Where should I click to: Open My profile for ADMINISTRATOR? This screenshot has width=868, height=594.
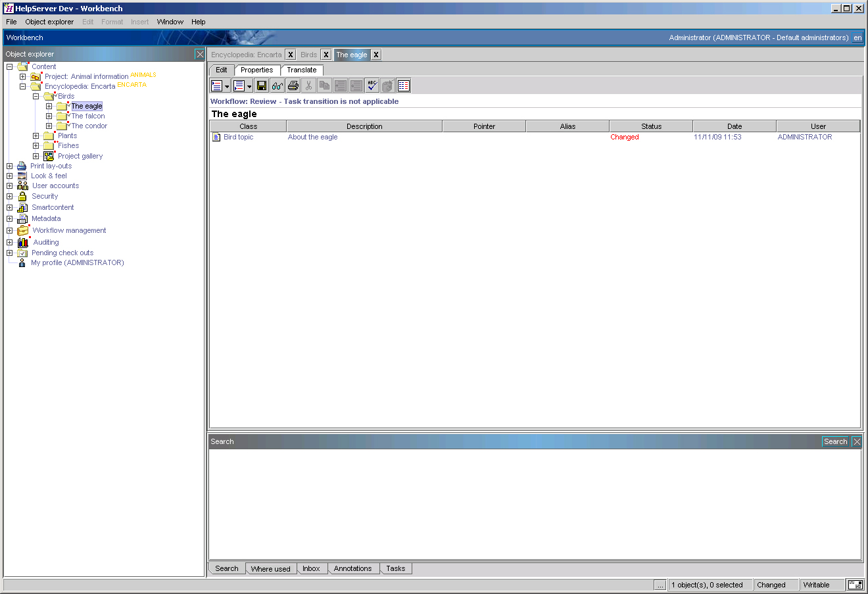(78, 262)
